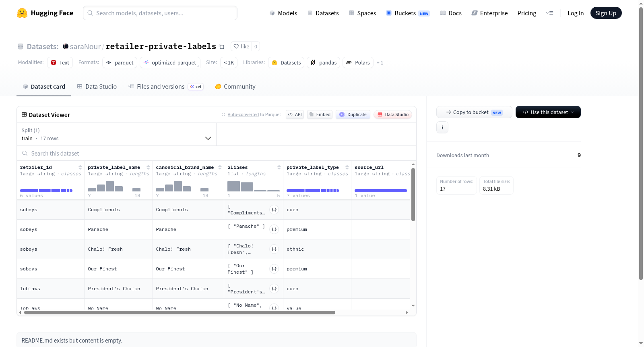Click the table's horizontal scrollbar
The width and height of the screenshot is (644, 347).
(180, 312)
